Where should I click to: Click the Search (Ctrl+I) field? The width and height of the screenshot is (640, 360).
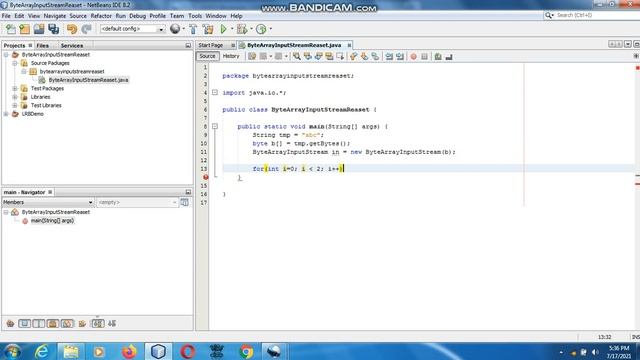(x=594, y=16)
